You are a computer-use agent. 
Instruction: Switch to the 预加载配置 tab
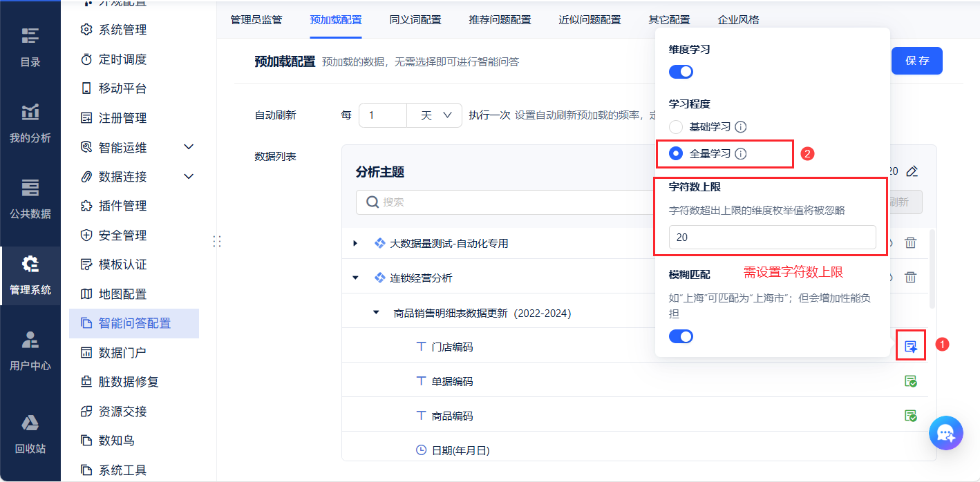(x=336, y=19)
